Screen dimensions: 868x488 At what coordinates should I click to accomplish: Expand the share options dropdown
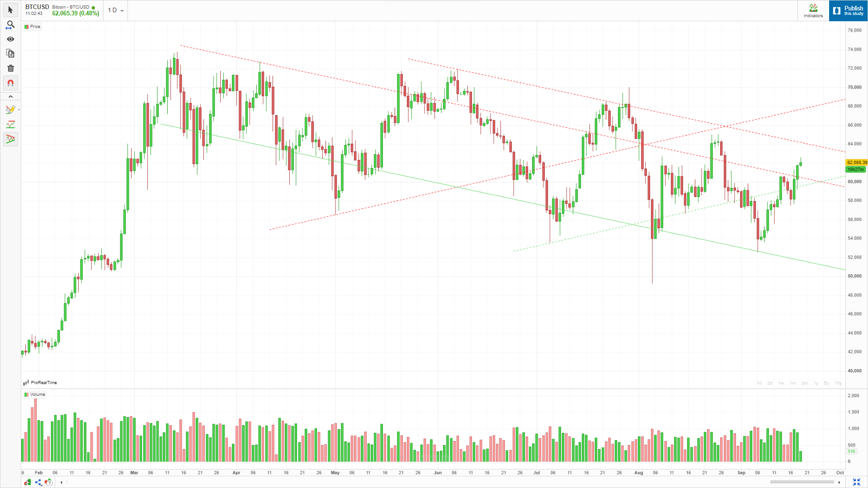coord(38,482)
